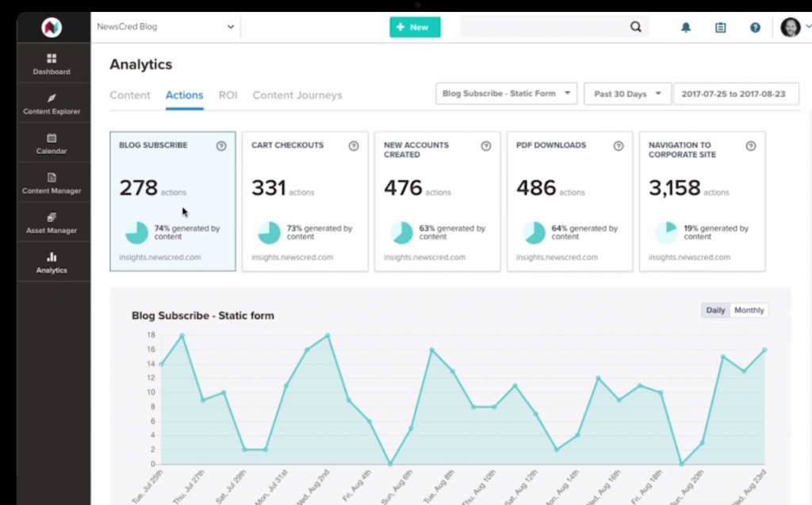The height and width of the screenshot is (505, 812).
Task: Open Content Explorer from the sidebar
Action: (x=52, y=104)
